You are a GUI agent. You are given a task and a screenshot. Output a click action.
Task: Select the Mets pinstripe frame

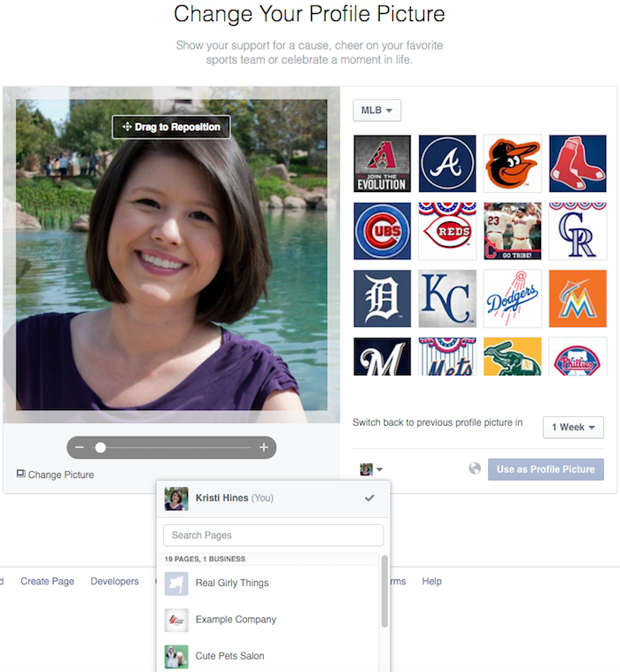(x=447, y=357)
